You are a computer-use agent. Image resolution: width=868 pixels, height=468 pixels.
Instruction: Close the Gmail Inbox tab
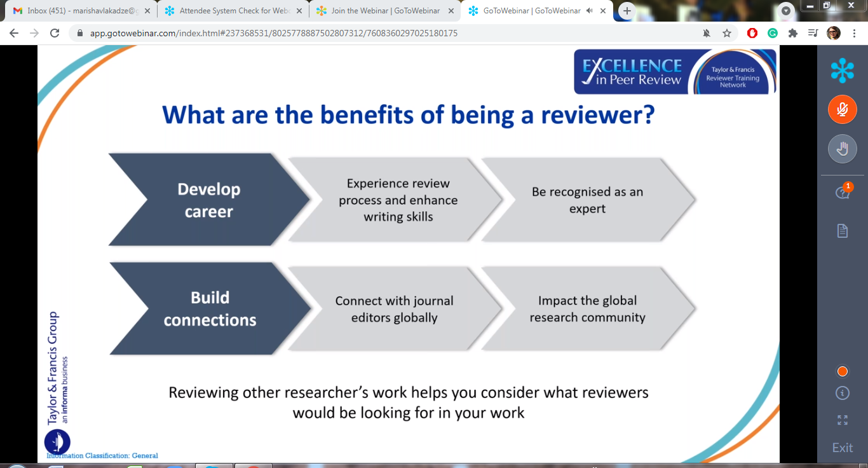pos(147,11)
